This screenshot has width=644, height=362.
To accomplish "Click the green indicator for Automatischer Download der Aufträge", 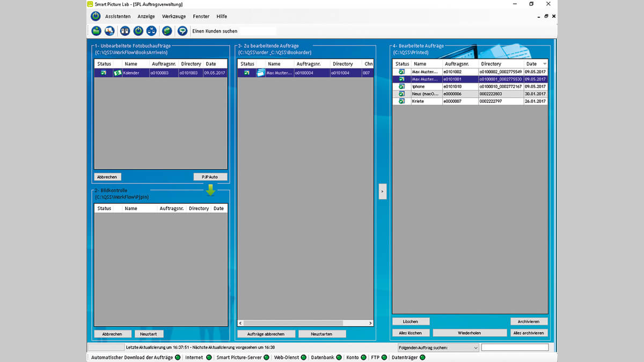I will click(178, 357).
